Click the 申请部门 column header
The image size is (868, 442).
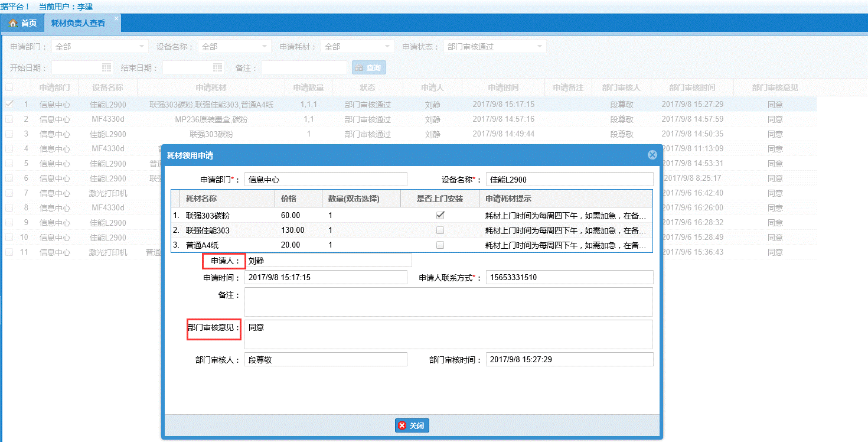coord(54,87)
